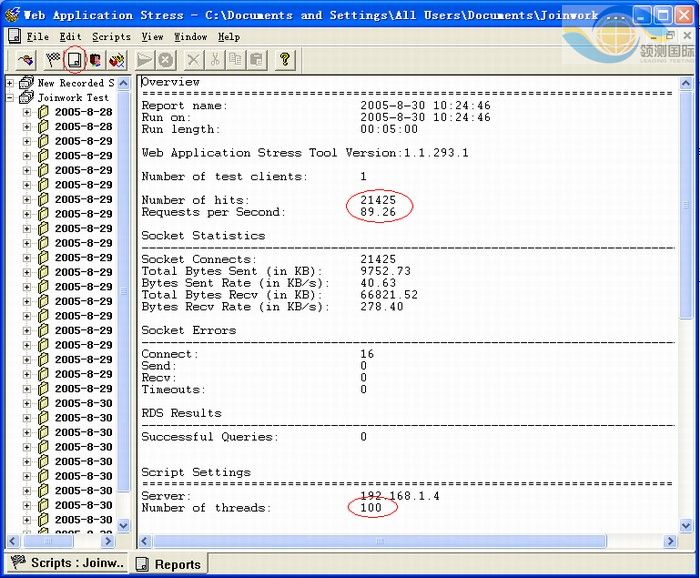This screenshot has width=700, height=578.
Task: Minimize the Web Application Stress window
Action: (642, 16)
